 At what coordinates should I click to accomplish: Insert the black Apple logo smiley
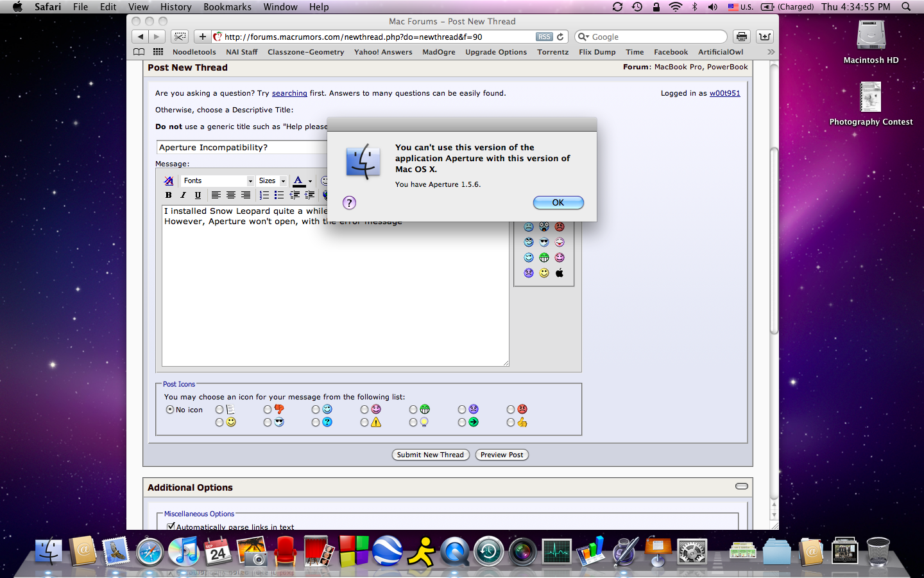click(560, 273)
